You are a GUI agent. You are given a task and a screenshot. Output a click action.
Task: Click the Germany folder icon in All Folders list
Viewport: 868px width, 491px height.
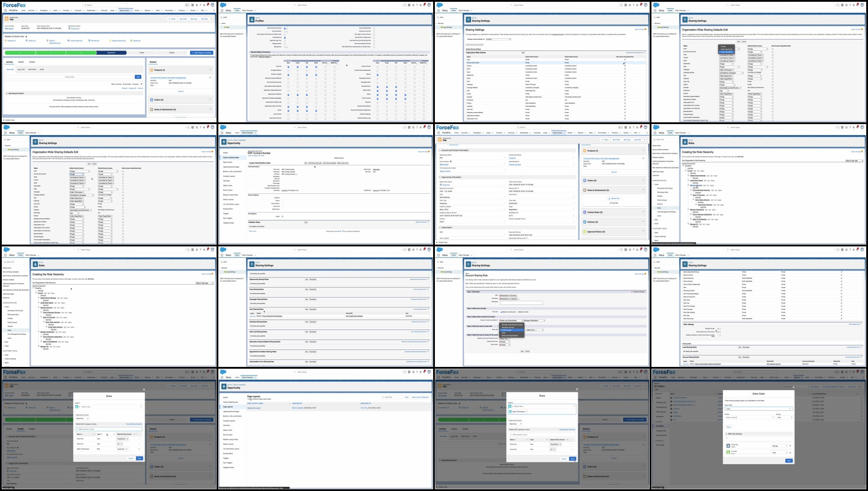671,409
